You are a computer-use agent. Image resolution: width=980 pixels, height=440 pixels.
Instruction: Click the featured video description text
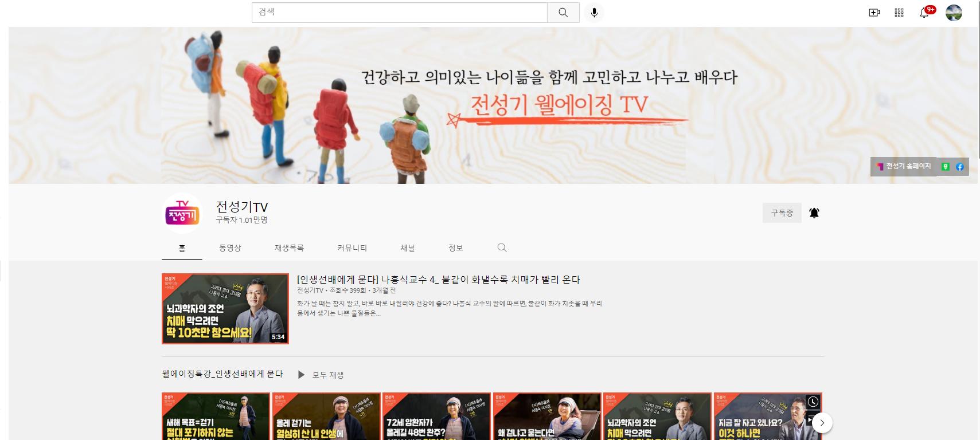tap(450, 308)
